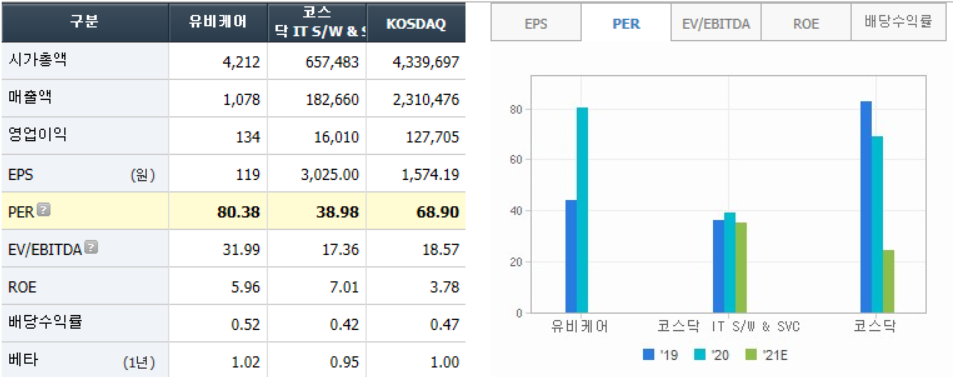Select the EPS row label
The image size is (953, 377).
click(21, 175)
